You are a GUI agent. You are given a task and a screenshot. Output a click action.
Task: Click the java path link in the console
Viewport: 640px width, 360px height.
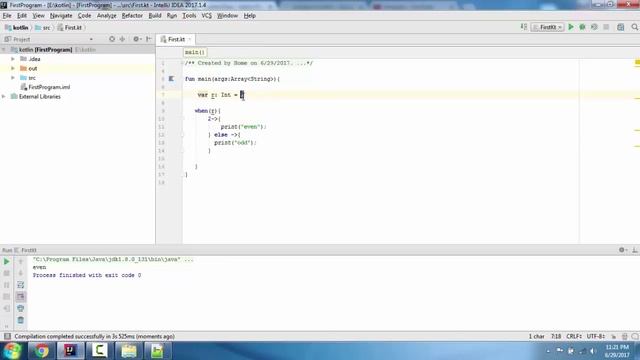(x=106, y=259)
